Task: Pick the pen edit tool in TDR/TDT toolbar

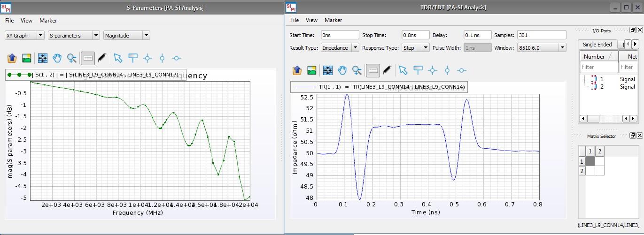Action: coord(387,70)
